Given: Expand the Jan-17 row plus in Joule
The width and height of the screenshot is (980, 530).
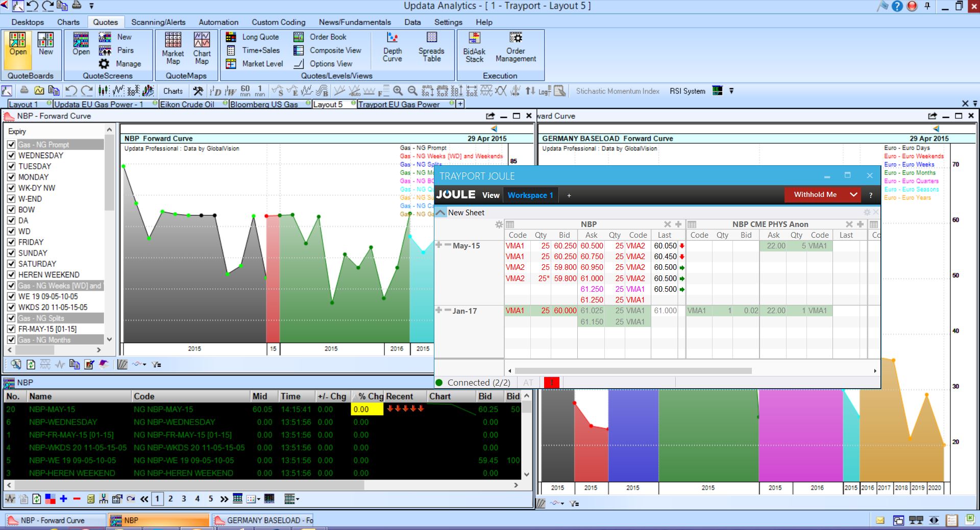Looking at the screenshot, I should click(x=438, y=310).
